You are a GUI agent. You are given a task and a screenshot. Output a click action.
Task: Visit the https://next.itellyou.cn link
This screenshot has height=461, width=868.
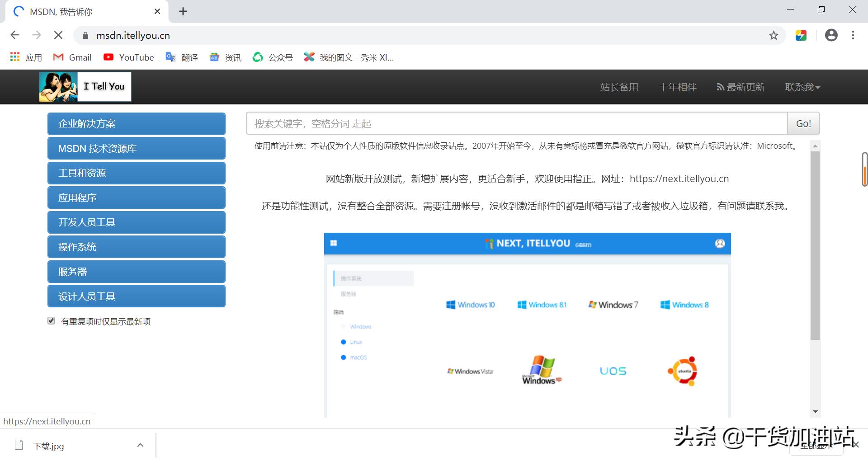pyautogui.click(x=679, y=179)
